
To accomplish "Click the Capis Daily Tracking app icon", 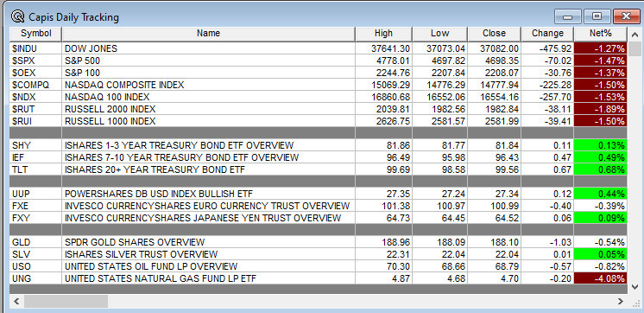I will (x=17, y=17).
